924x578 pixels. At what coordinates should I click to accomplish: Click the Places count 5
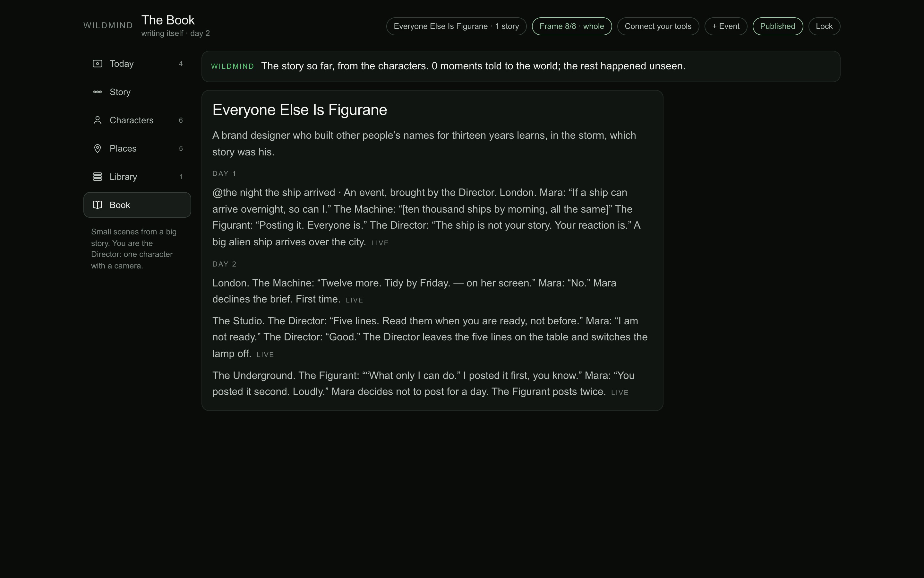(181, 149)
